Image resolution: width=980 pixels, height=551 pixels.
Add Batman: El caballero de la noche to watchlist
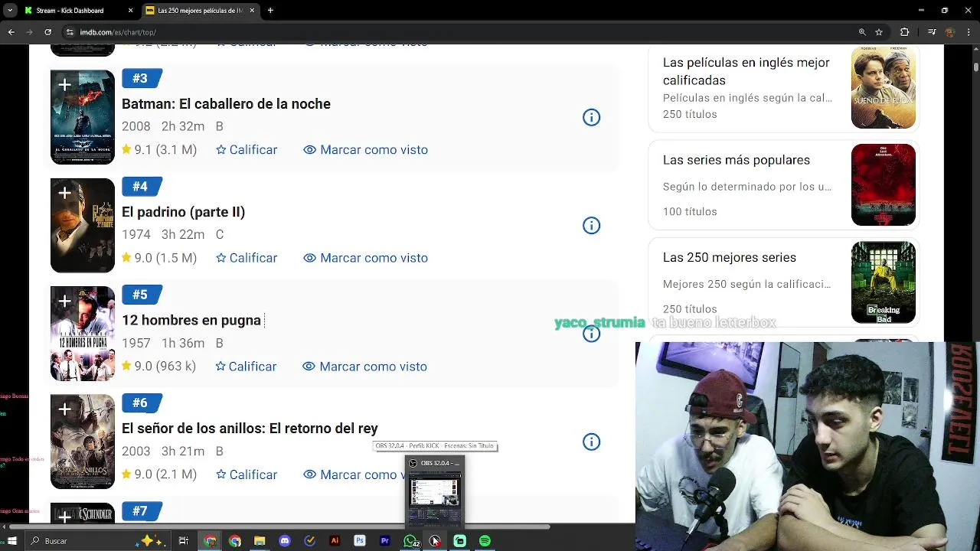(x=64, y=85)
